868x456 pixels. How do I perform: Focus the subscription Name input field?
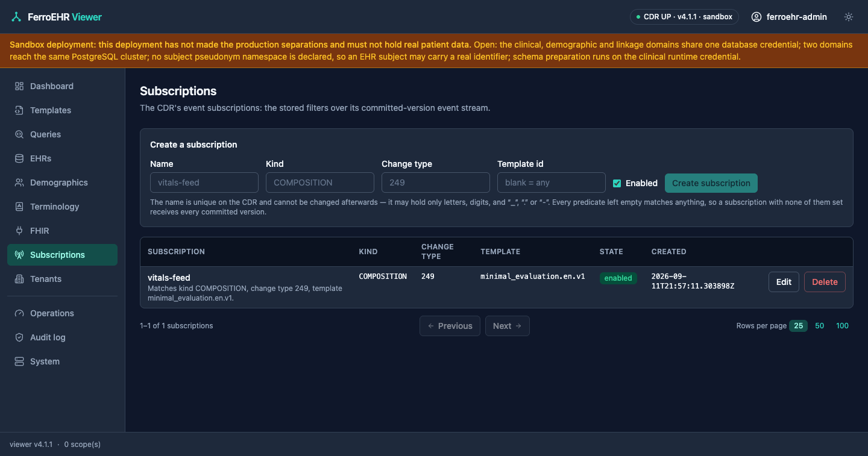[x=204, y=183]
